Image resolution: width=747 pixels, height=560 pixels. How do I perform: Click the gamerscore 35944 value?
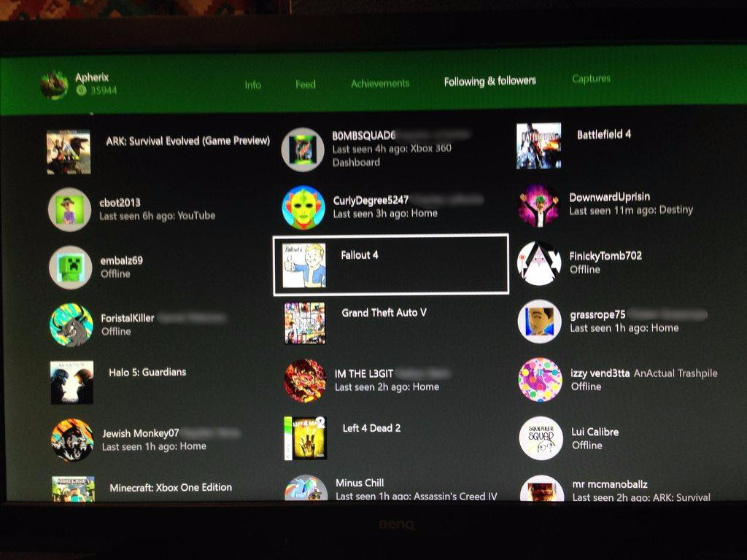104,90
